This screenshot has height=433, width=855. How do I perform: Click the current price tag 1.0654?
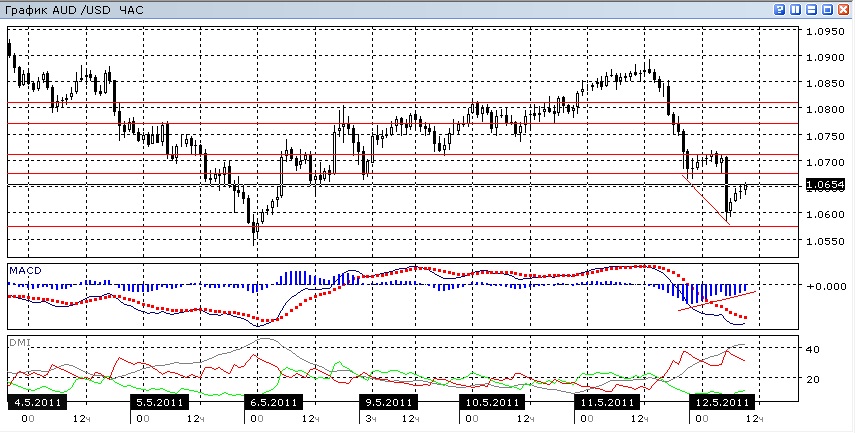(825, 185)
